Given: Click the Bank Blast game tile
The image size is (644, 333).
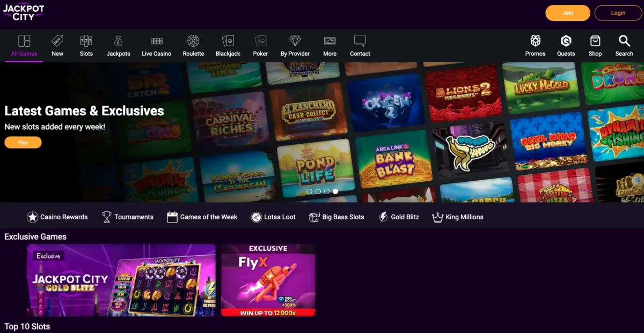Looking at the screenshot, I should click(394, 159).
